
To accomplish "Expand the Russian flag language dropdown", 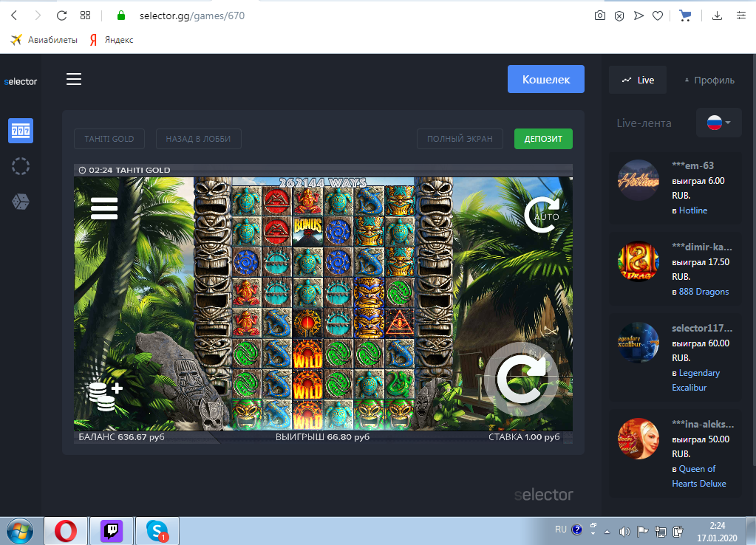I will [x=718, y=123].
